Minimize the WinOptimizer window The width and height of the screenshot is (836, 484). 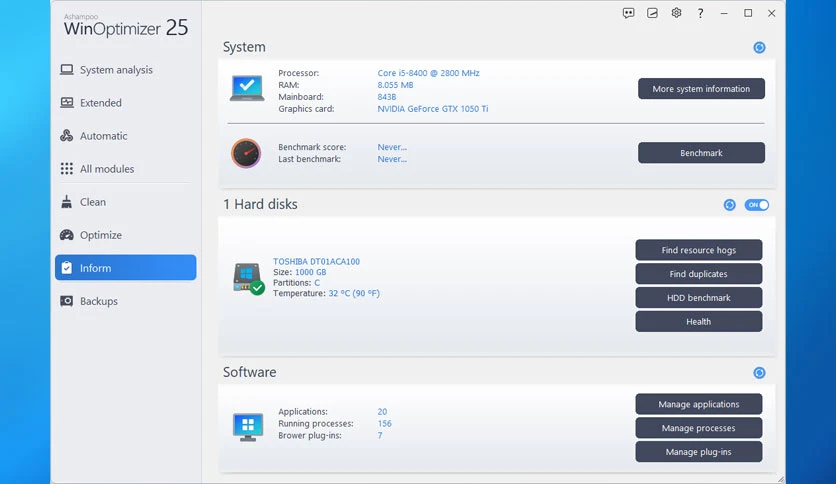pos(724,13)
